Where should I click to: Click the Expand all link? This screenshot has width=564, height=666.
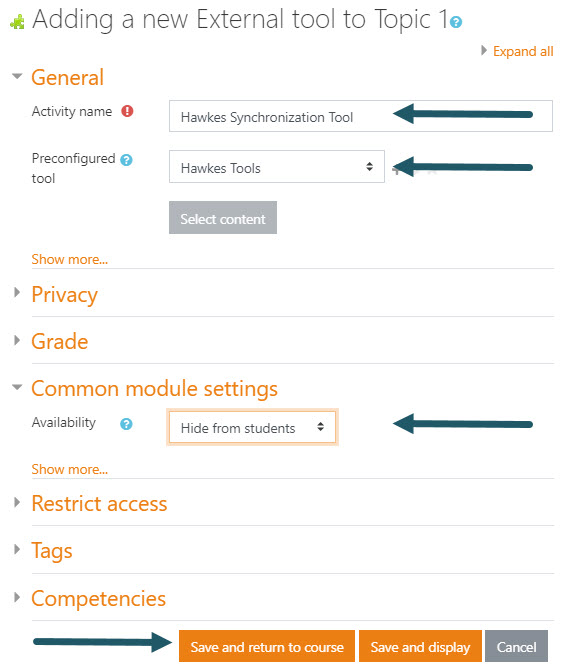pos(523,51)
